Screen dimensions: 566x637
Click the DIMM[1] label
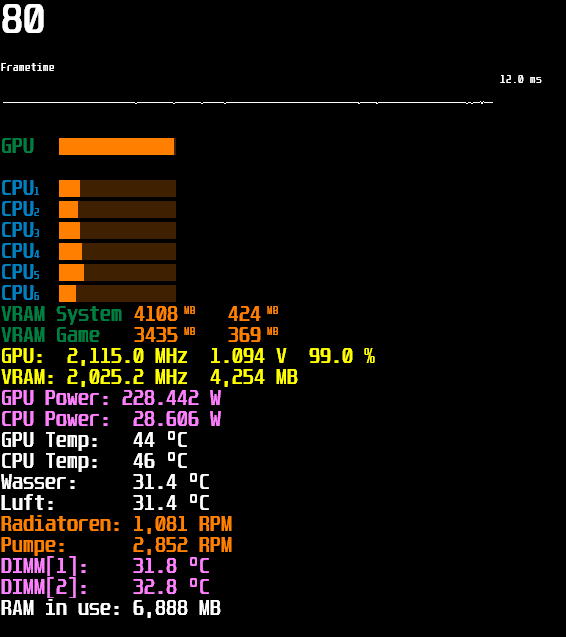(44, 566)
